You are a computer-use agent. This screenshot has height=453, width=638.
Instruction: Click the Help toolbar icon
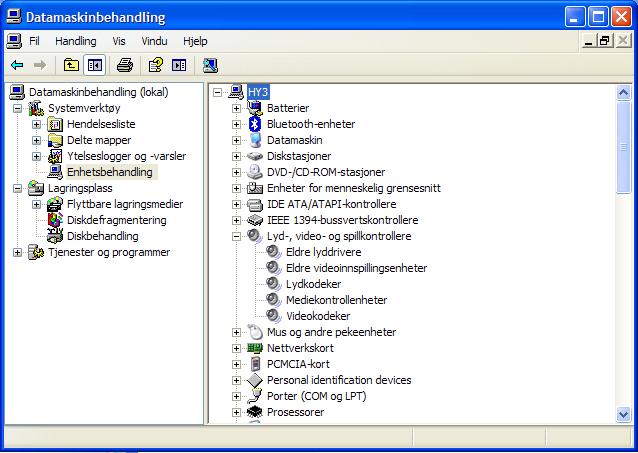[x=155, y=65]
